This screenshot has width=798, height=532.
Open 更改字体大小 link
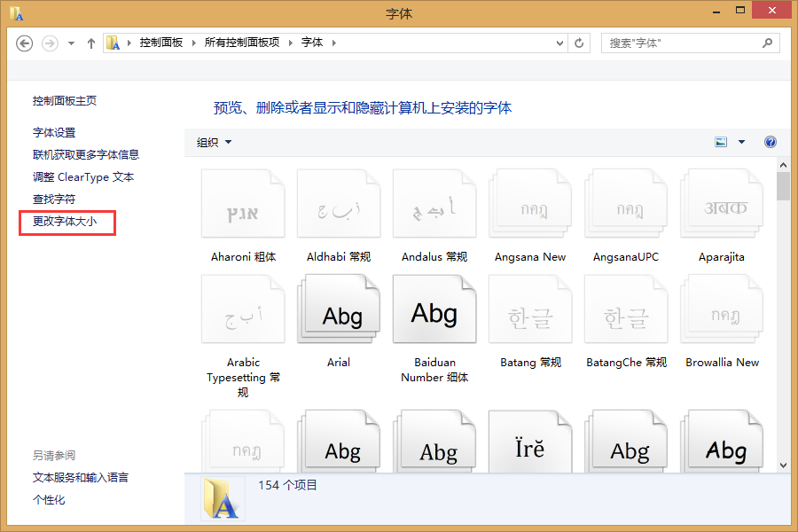tap(65, 222)
